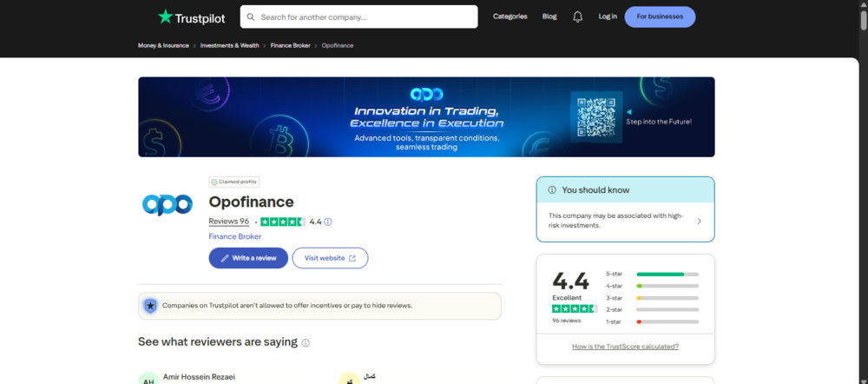The image size is (868, 384).
Task: Click the Trustpilot star logo
Action: (x=165, y=17)
